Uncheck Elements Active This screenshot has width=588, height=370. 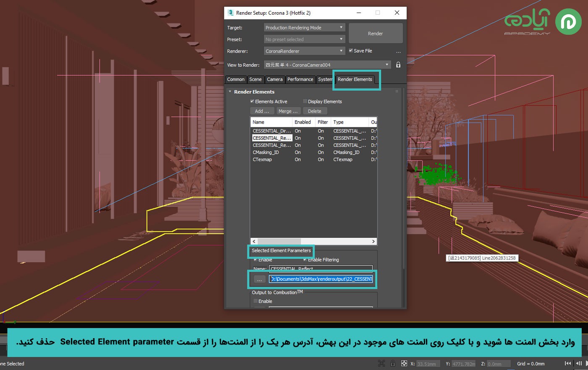pyautogui.click(x=252, y=101)
